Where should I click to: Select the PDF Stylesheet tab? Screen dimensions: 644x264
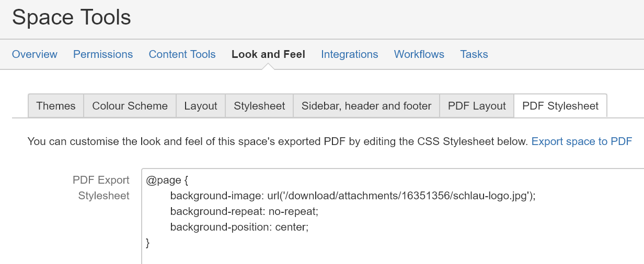[560, 106]
